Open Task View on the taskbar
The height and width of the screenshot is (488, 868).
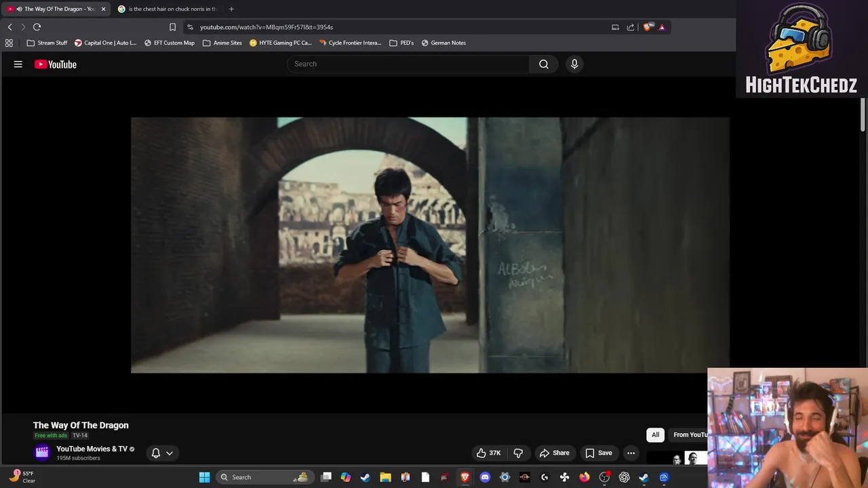click(326, 477)
